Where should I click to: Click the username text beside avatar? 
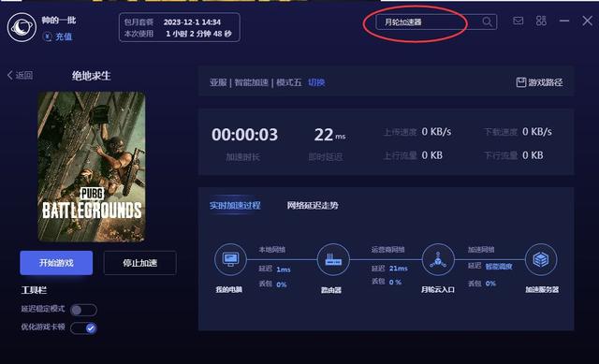[x=59, y=21]
